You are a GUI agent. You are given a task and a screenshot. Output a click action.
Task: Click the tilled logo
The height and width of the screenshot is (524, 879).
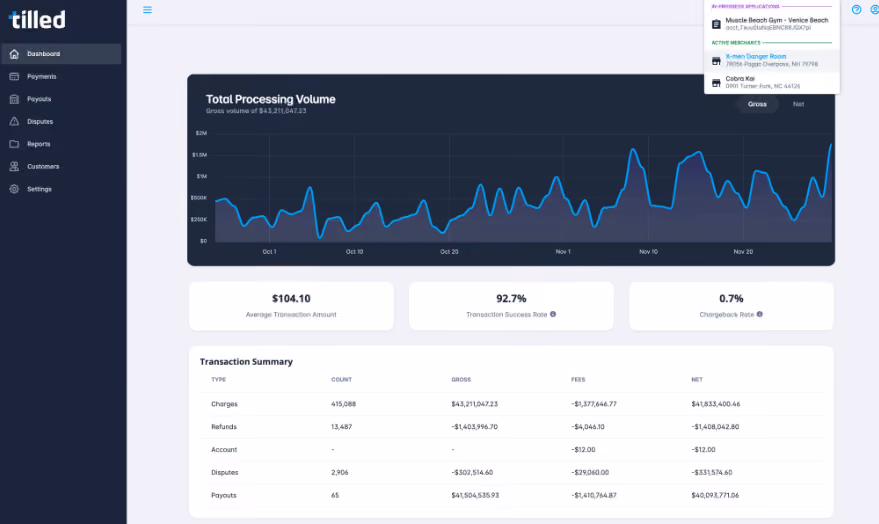click(37, 20)
